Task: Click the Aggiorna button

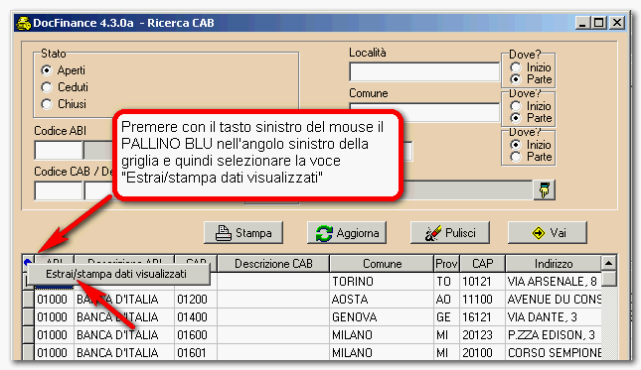Action: 347,233
